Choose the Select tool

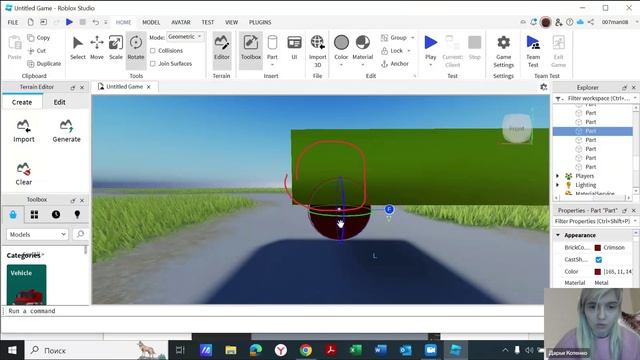78,48
